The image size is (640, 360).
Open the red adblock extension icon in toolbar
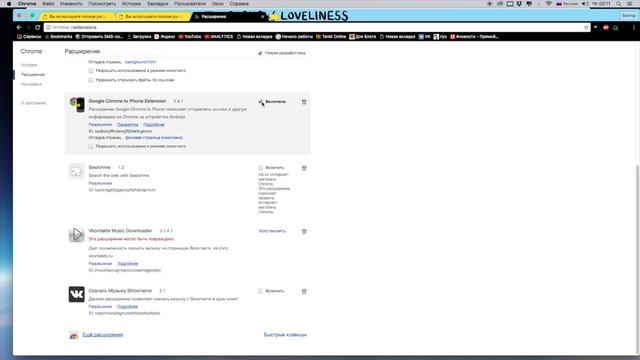(606, 27)
